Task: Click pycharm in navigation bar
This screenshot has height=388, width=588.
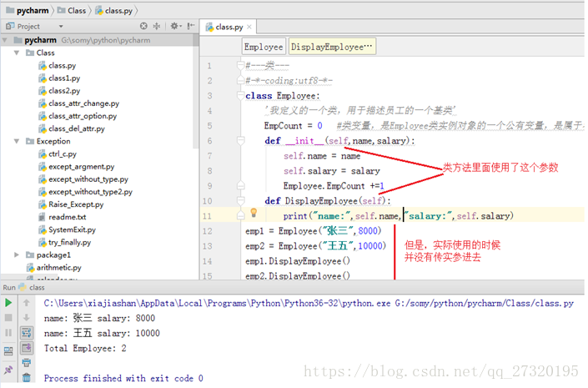Action: [28, 11]
